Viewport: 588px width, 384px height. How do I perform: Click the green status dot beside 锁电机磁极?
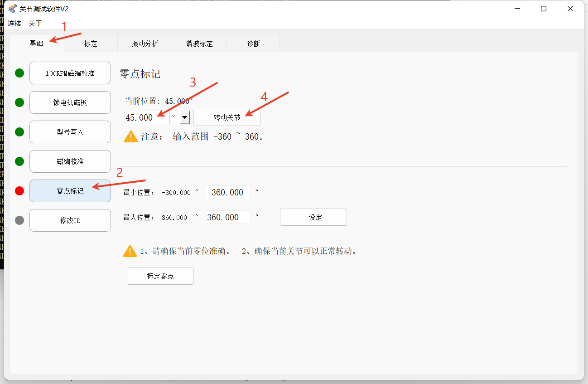[19, 102]
